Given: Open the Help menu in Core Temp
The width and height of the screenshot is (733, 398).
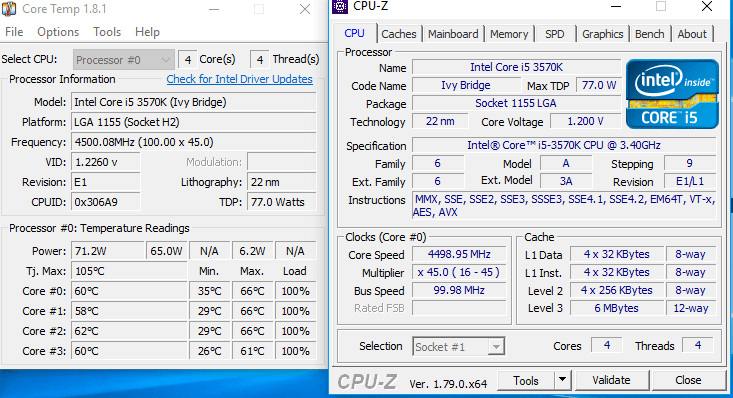Looking at the screenshot, I should tap(147, 32).
